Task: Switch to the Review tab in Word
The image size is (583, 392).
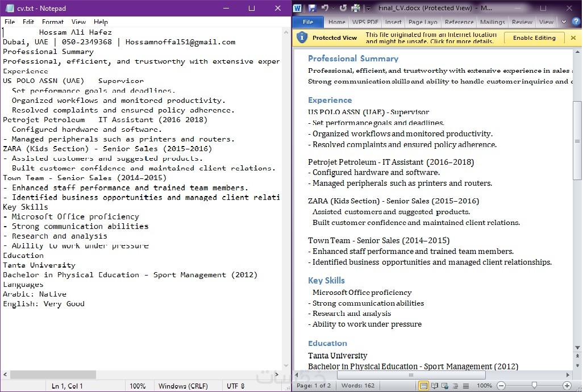Action: (x=522, y=22)
